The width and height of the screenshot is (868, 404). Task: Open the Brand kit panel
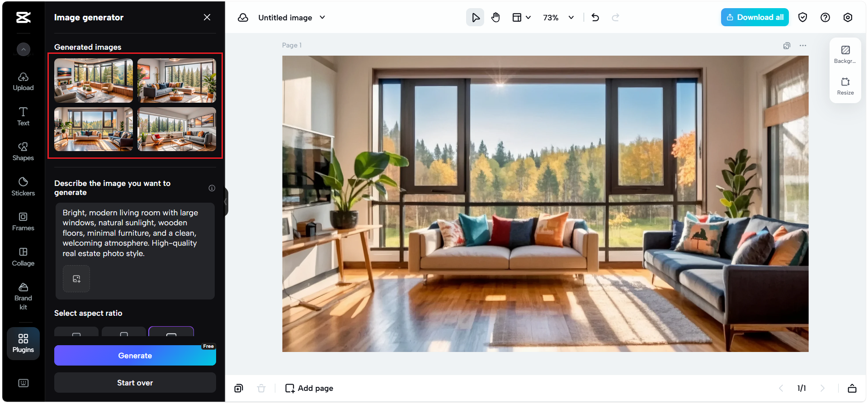23,296
